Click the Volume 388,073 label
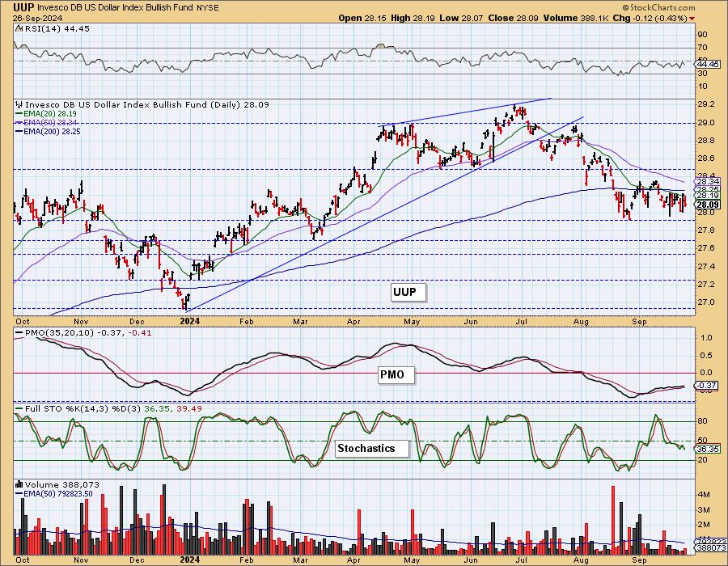The height and width of the screenshot is (566, 728). pos(62,485)
